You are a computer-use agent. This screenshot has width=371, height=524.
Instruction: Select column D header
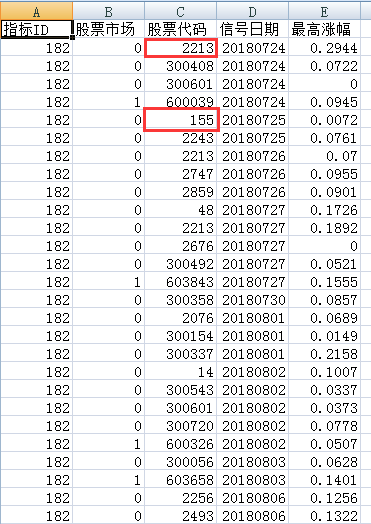pos(252,12)
